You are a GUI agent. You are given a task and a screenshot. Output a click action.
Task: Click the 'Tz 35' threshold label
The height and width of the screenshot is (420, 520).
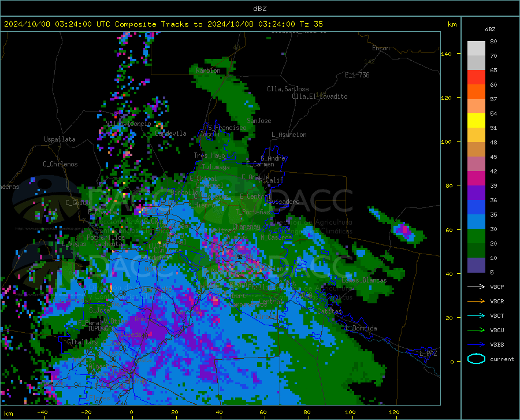tap(311, 24)
